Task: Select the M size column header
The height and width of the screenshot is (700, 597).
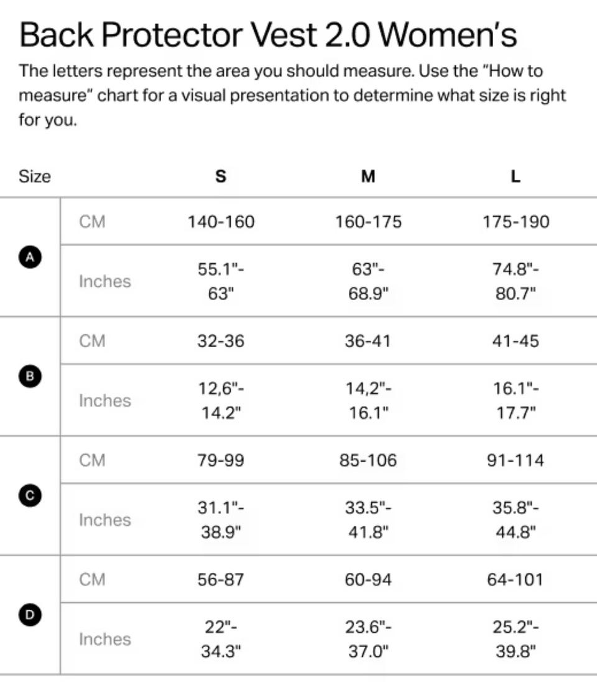Action: (368, 177)
